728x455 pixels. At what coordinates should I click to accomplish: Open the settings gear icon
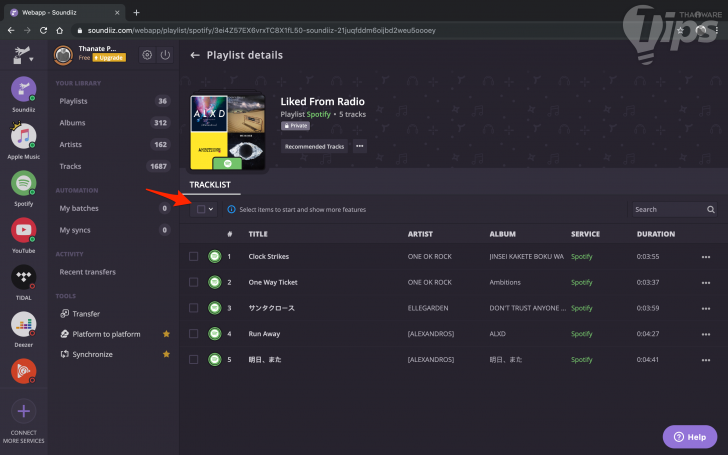point(147,55)
